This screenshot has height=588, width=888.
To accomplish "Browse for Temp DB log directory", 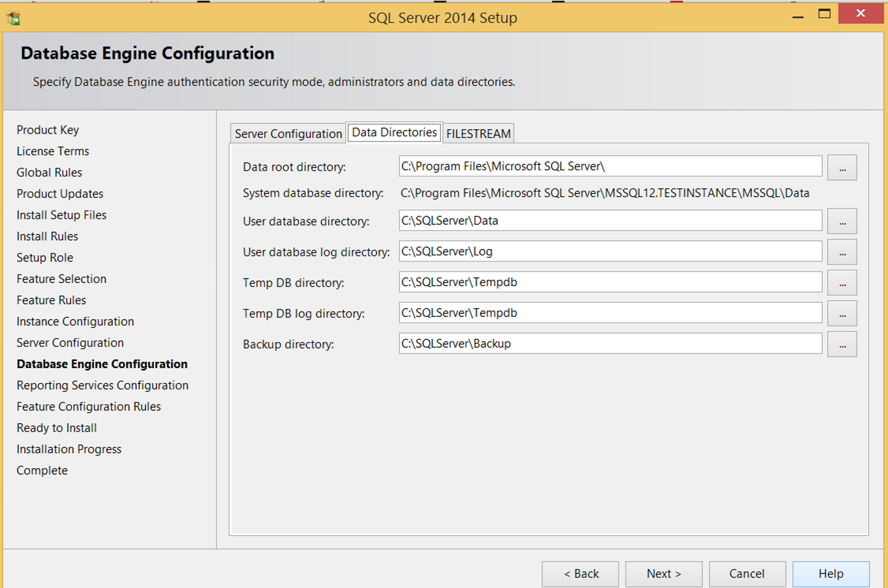I will click(x=842, y=314).
